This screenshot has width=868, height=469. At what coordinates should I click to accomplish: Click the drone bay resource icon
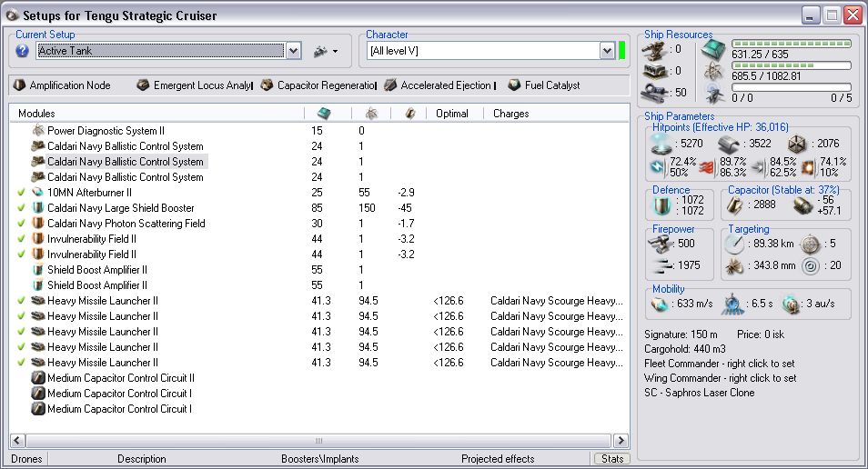click(x=714, y=94)
